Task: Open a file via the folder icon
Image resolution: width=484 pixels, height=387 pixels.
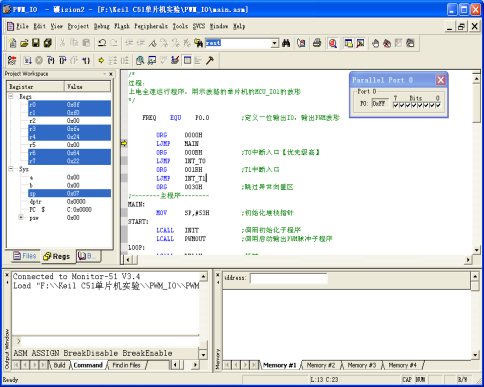Action: point(24,43)
